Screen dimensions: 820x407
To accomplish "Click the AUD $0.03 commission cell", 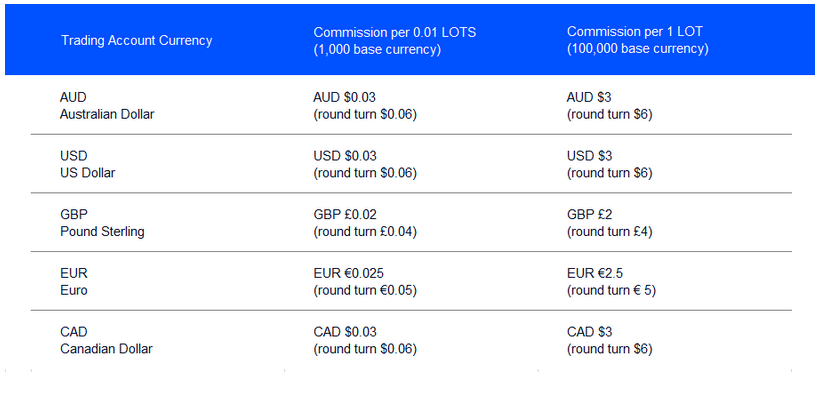I will [x=365, y=106].
